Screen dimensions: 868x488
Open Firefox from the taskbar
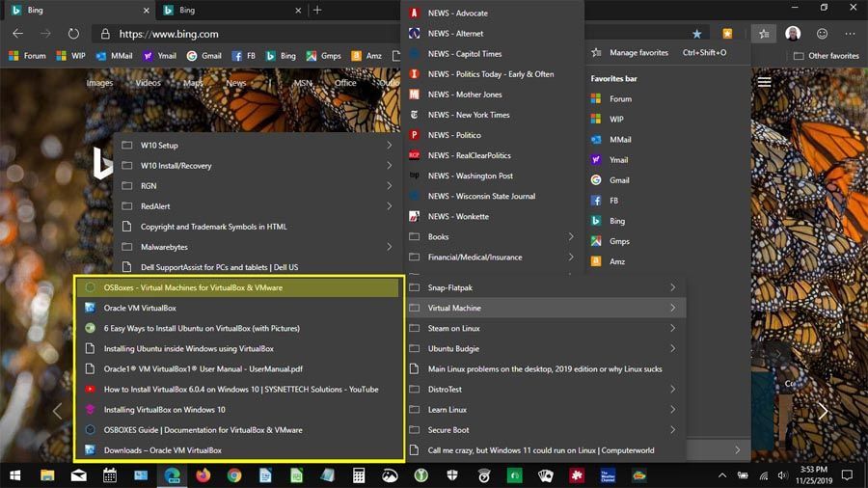[x=203, y=475]
